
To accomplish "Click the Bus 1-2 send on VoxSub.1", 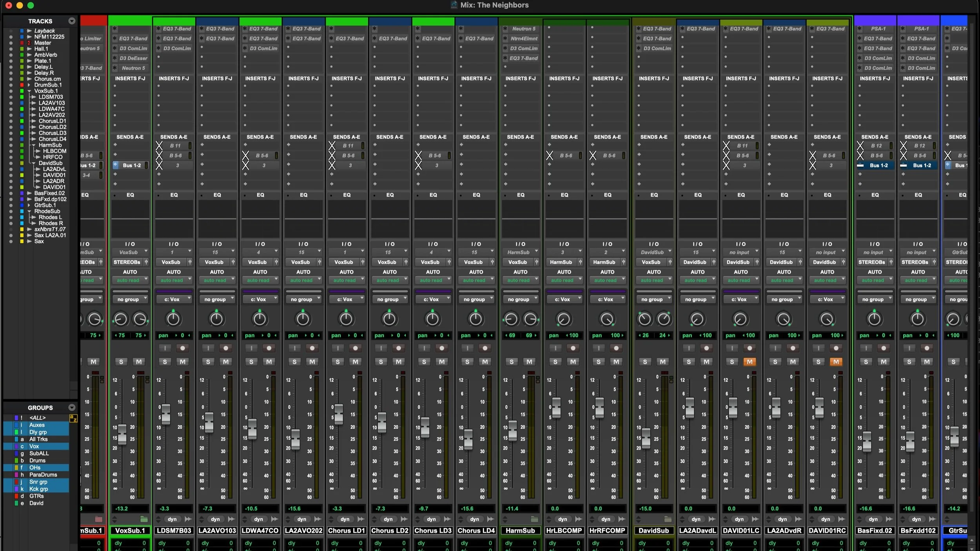I will [132, 165].
